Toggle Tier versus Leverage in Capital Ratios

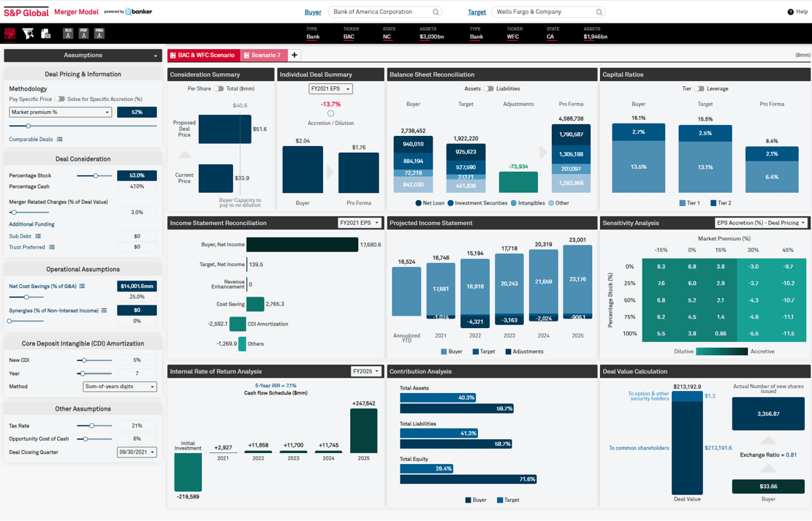(x=699, y=88)
